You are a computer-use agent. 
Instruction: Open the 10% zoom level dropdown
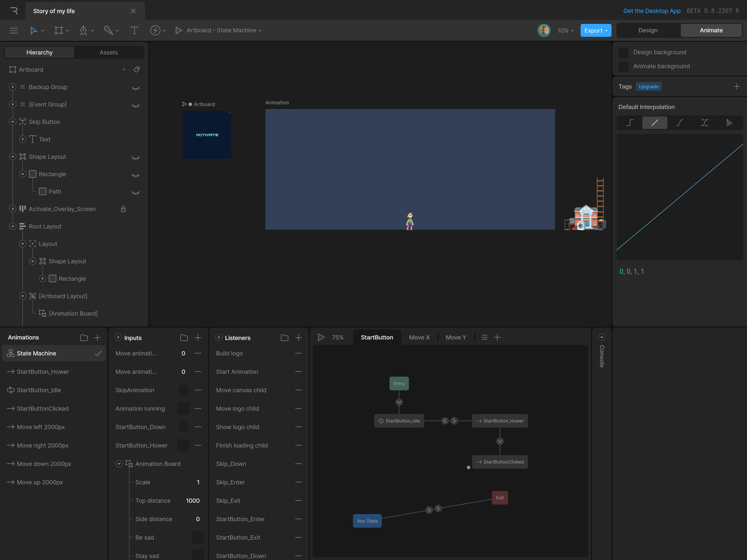tap(565, 30)
